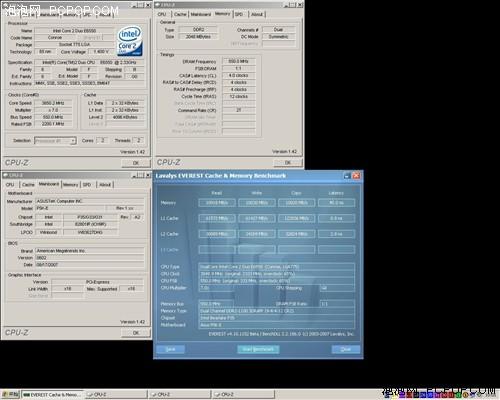500x400 pixels.
Task: Click the CPU Type field in EVEREST
Action: coord(277,267)
